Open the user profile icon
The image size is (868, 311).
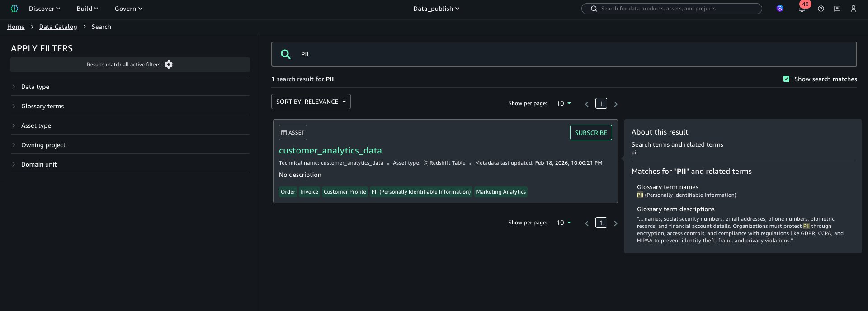coord(854,9)
